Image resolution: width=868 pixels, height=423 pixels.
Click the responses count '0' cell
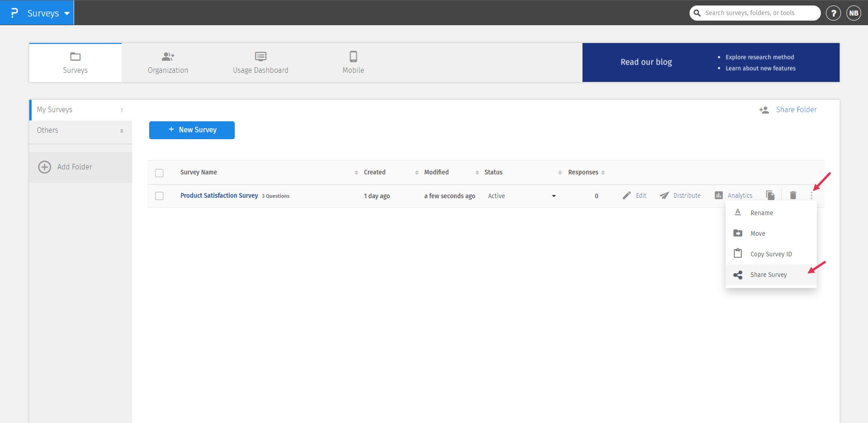coord(597,196)
